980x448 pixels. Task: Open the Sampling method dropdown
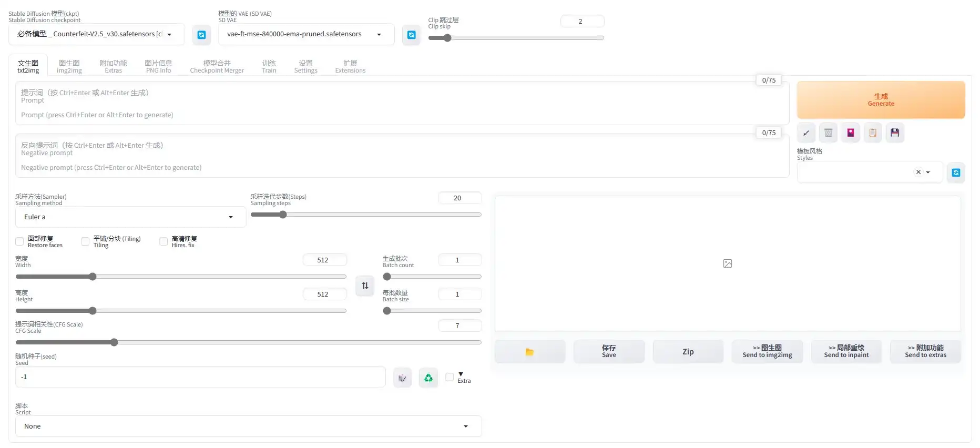coord(130,217)
